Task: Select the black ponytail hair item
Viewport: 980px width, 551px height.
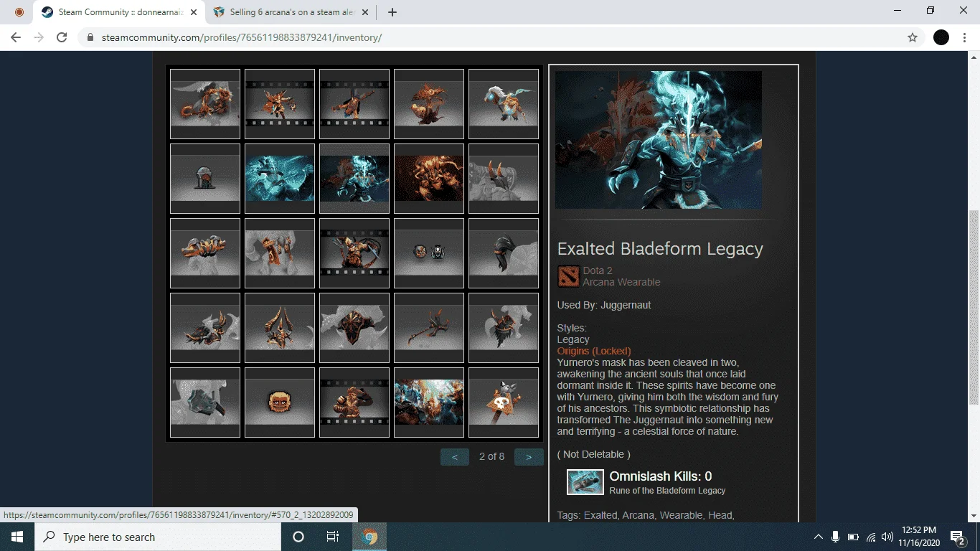Action: click(x=504, y=253)
